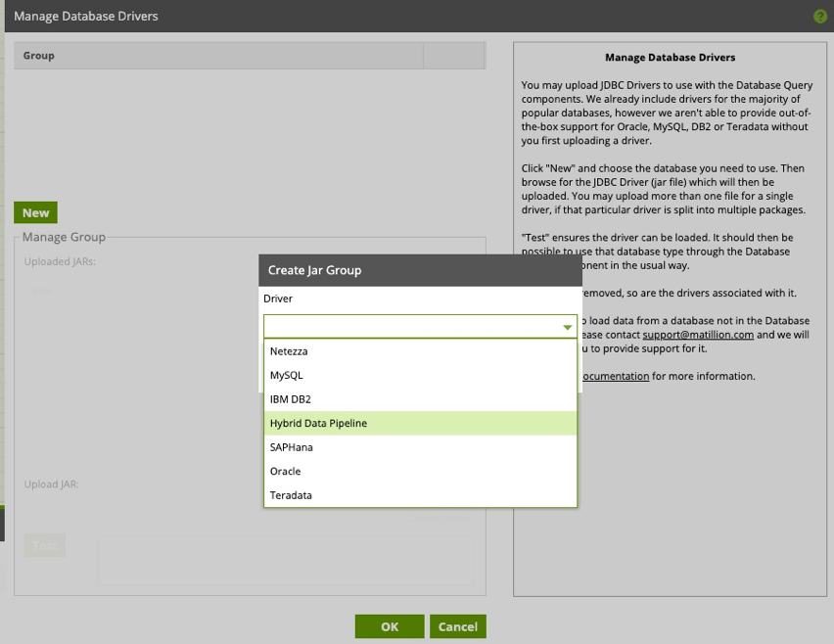Screen dimensions: 834x644
Task: Open the green help question mark icon
Action: click(x=820, y=17)
